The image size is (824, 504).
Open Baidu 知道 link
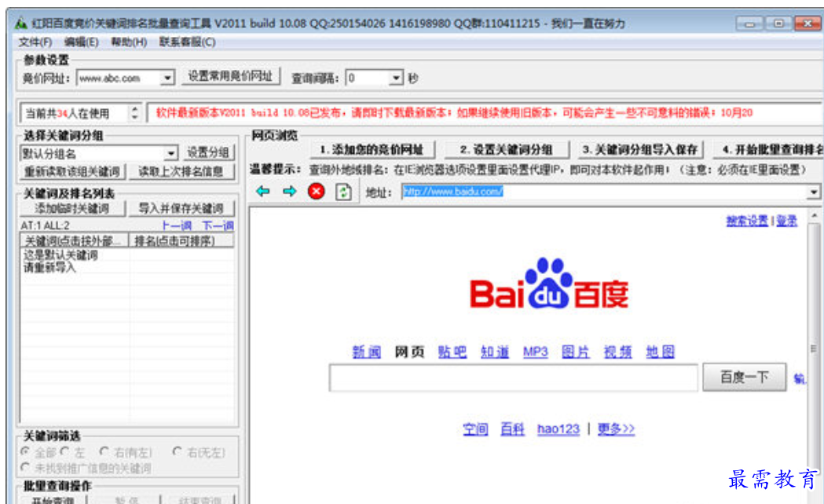point(495,352)
